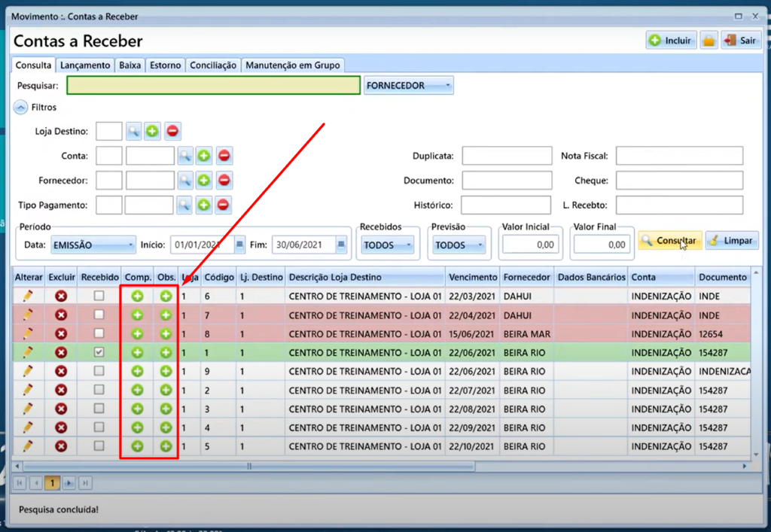Click the Consultar button
The height and width of the screenshot is (532, 771).
pyautogui.click(x=670, y=241)
